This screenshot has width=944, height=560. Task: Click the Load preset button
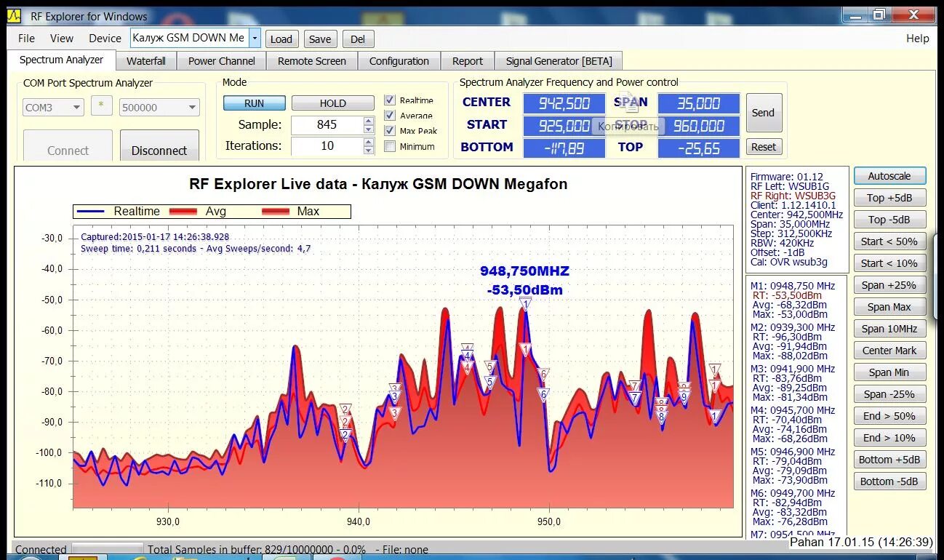click(281, 39)
